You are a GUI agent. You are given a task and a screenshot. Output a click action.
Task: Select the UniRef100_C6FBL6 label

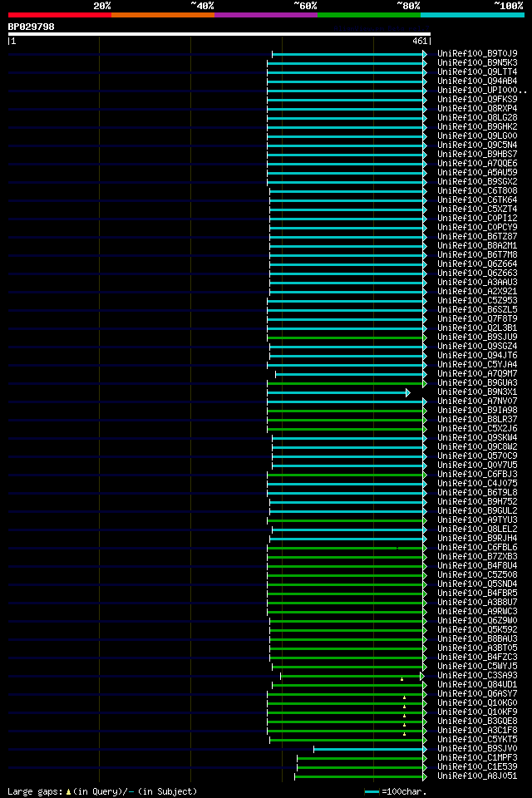click(x=477, y=548)
